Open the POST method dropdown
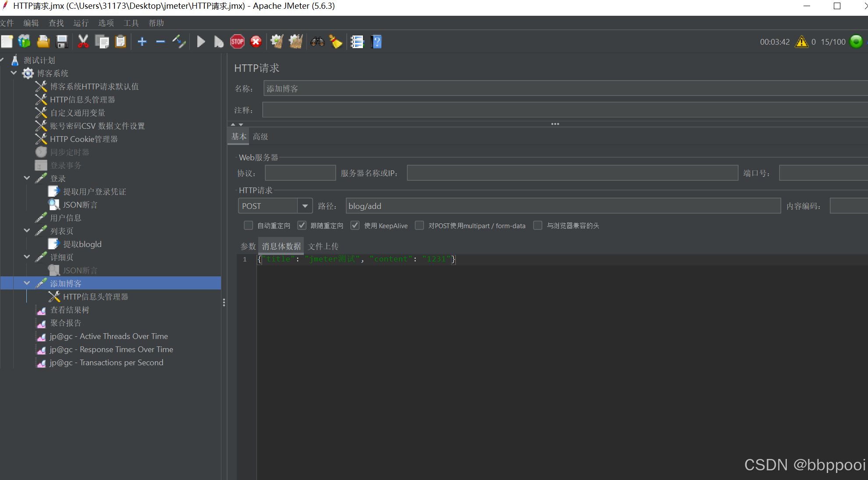The image size is (868, 480). pyautogui.click(x=305, y=206)
